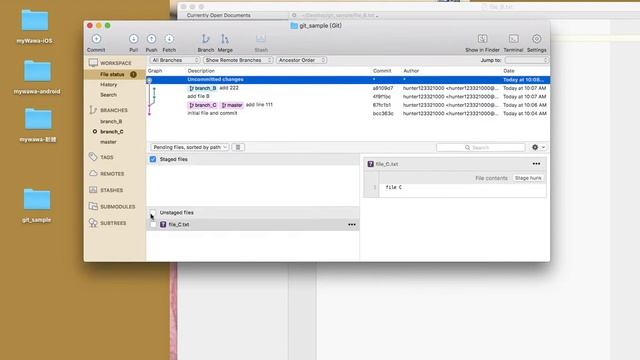Click the Fetch toolbar icon

click(x=169, y=39)
